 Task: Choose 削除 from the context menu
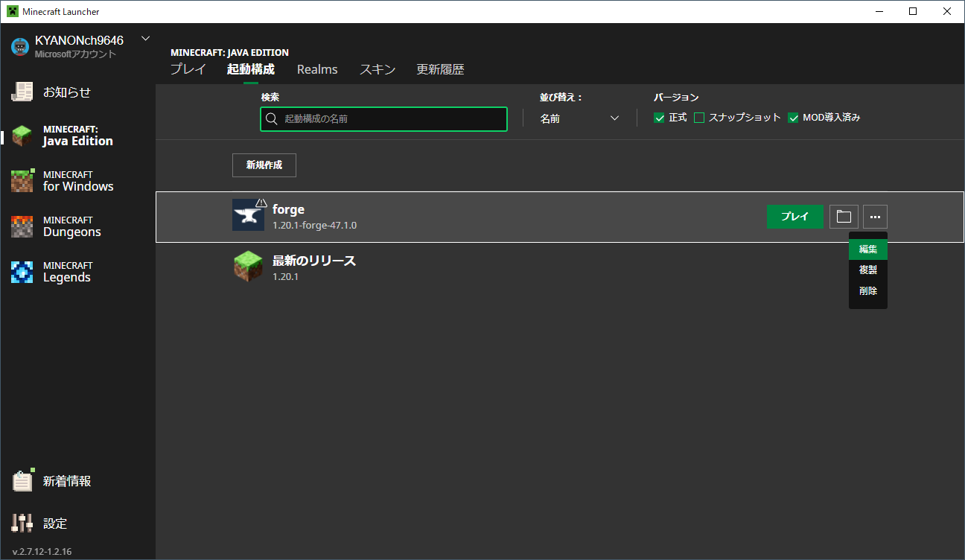[867, 291]
